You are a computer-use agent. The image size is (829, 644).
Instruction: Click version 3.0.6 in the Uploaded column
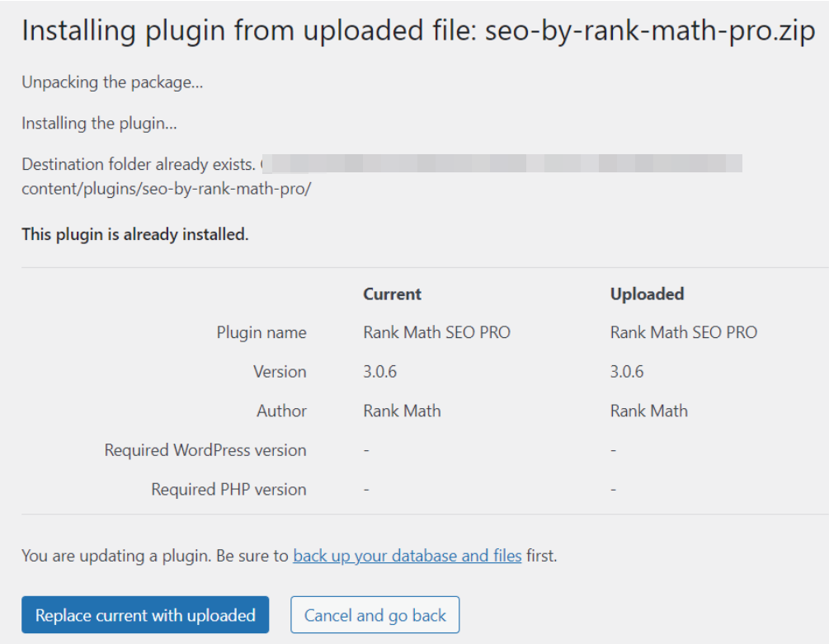pos(627,372)
